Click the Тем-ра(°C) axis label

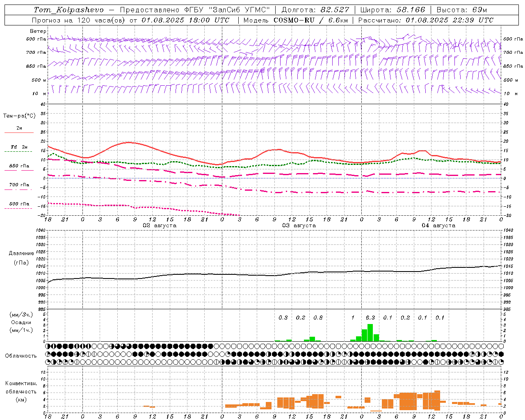pyautogui.click(x=19, y=116)
